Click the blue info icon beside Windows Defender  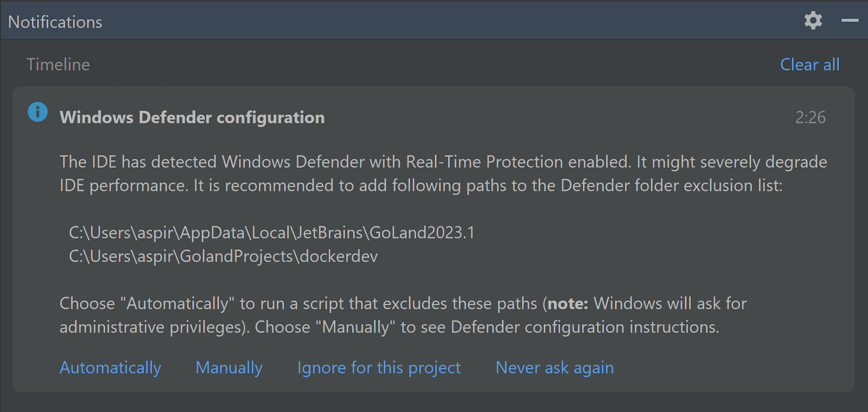38,112
